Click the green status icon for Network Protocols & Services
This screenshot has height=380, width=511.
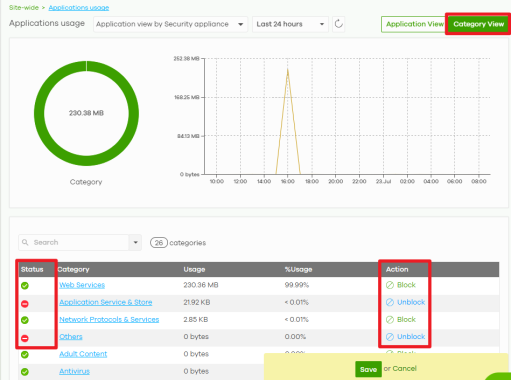pos(25,320)
